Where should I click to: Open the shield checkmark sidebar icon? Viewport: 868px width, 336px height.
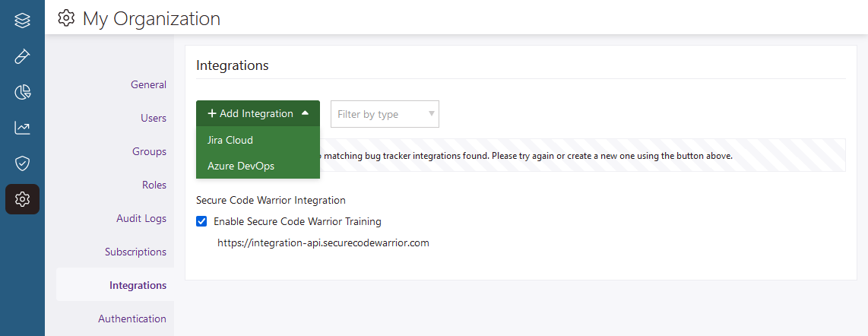point(22,163)
